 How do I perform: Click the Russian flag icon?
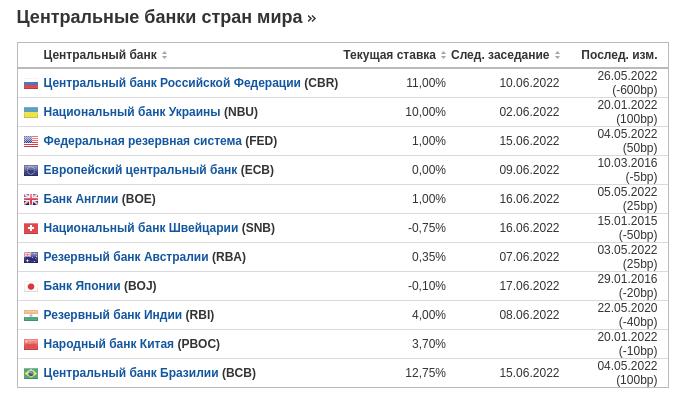click(31, 84)
